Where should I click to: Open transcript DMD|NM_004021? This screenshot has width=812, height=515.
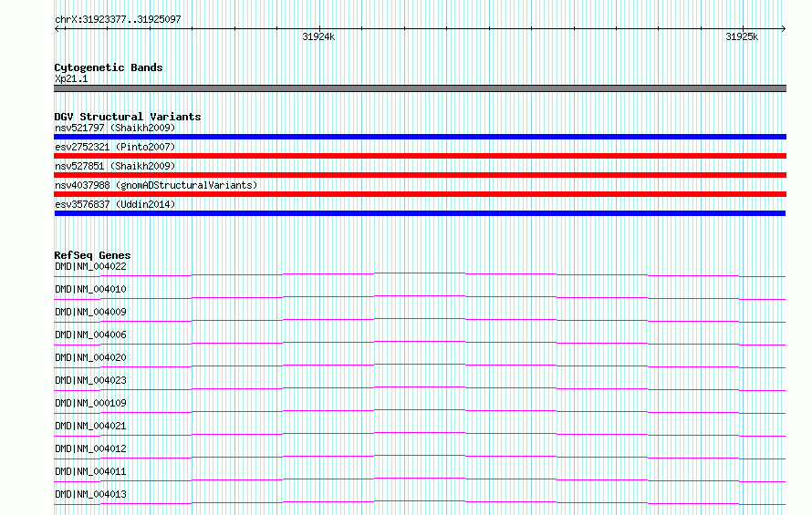click(90, 426)
